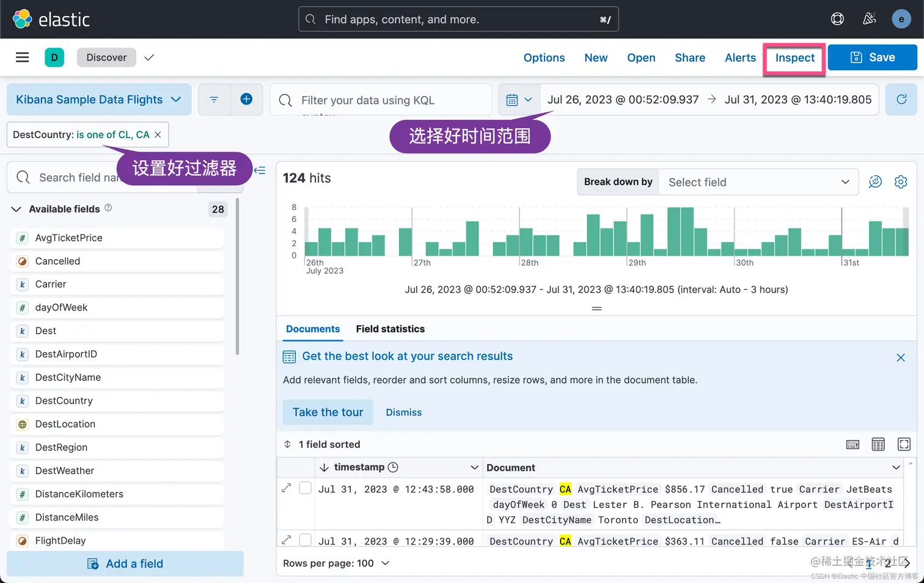Close the search results tour callout
The image size is (924, 583).
(901, 358)
